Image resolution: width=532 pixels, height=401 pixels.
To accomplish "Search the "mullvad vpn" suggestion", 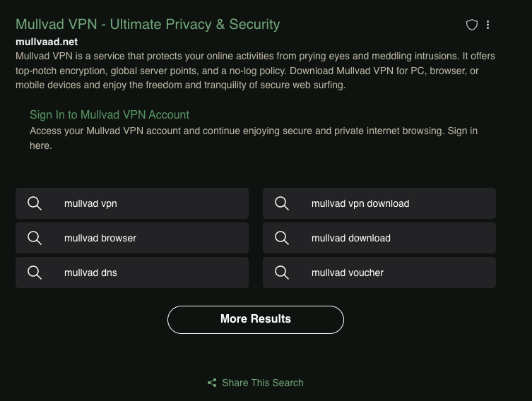I will [90, 203].
